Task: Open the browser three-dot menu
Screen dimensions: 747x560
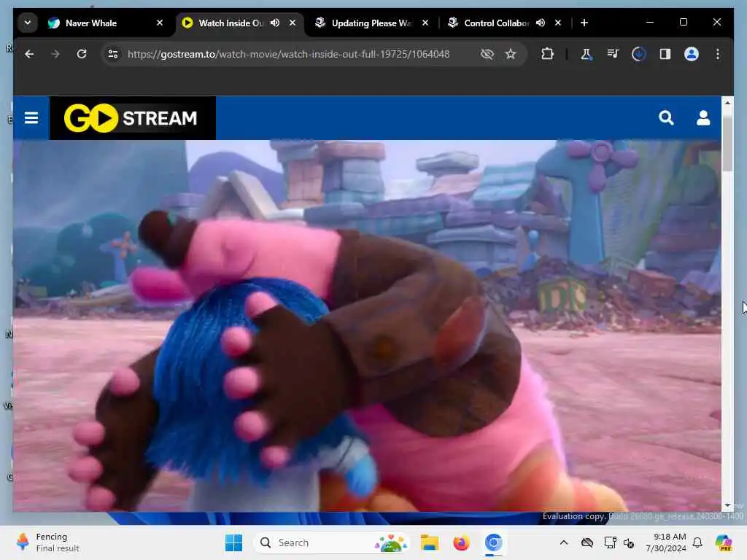Action: click(x=718, y=54)
